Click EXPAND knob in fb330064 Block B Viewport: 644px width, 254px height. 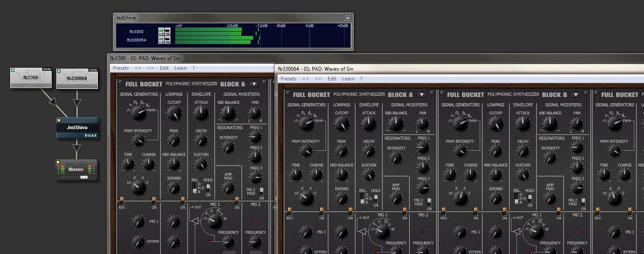pyautogui.click(x=496, y=198)
